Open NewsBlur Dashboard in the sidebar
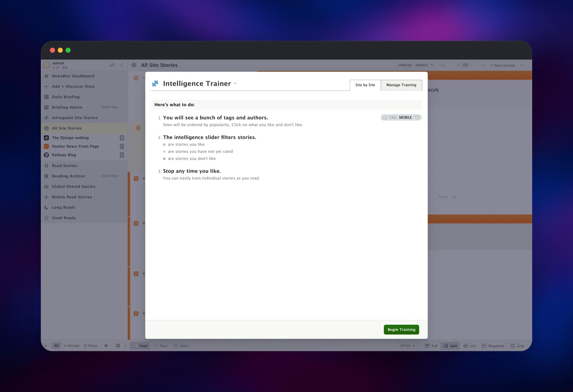 click(73, 76)
